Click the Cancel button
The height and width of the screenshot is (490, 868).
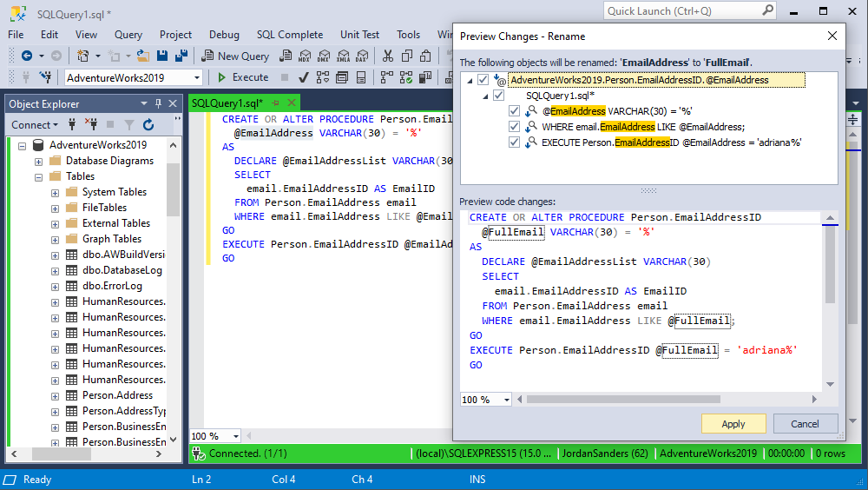click(x=805, y=423)
